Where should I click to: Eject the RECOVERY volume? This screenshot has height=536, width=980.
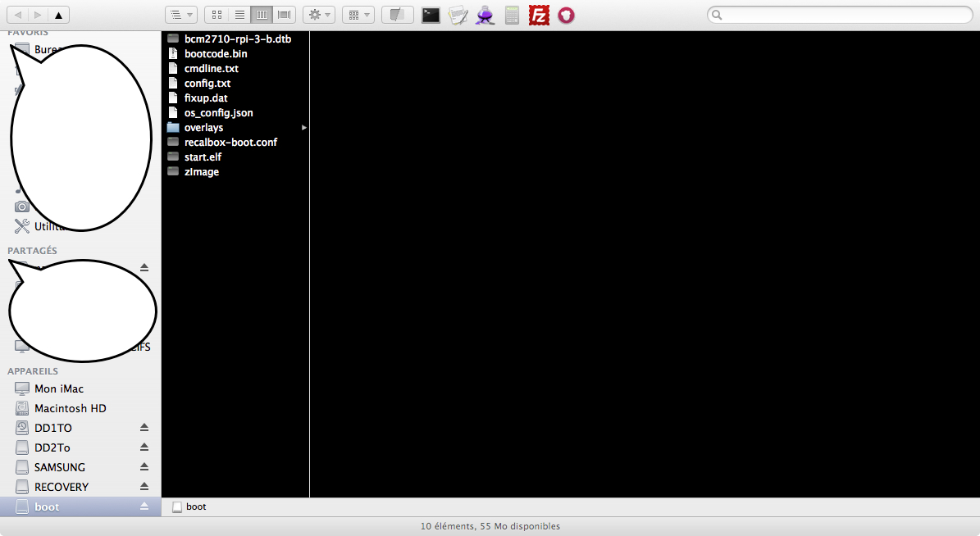click(144, 487)
